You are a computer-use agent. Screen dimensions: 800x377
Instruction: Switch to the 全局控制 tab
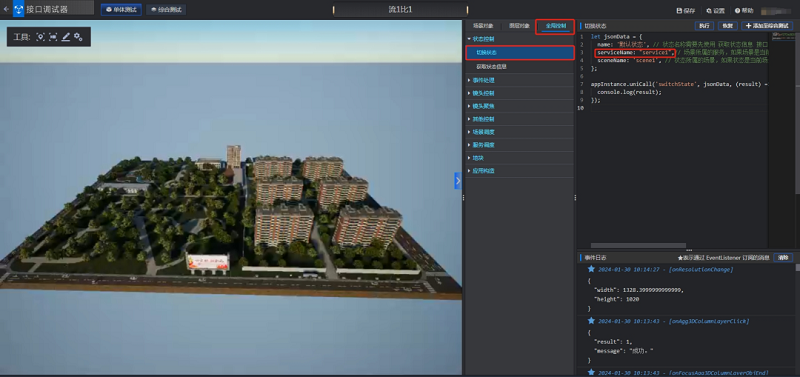click(556, 26)
